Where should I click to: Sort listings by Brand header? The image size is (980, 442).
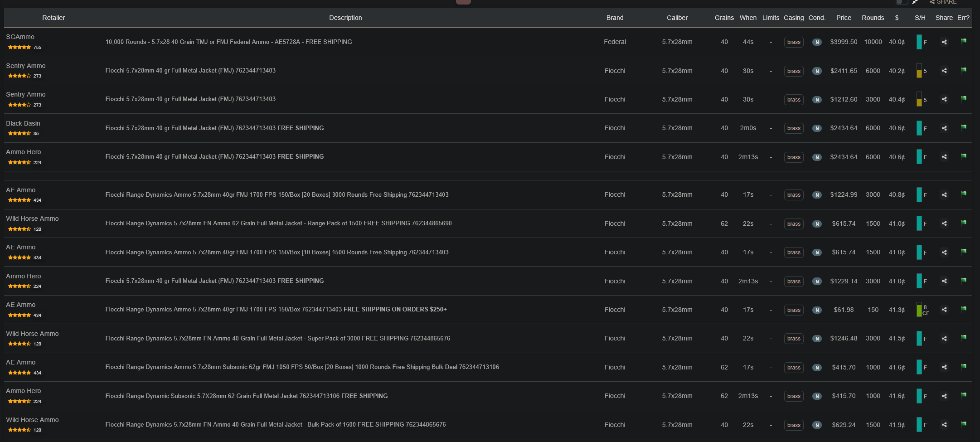[x=615, y=18]
